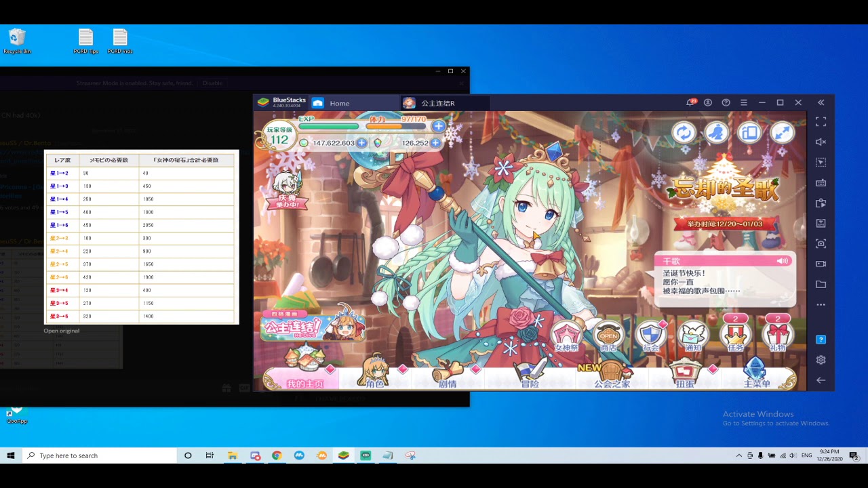Switch to the 冒险 adventure tab
Screen dimensions: 868x488
[530, 373]
